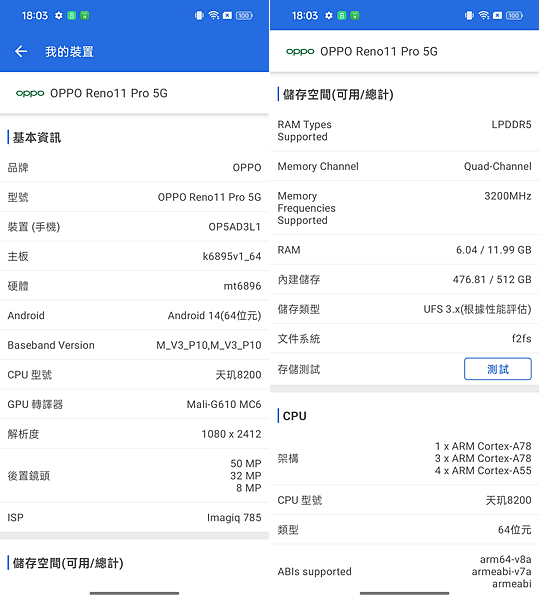The image size is (539, 600).
Task: Tap the settings gear in the left status bar
Action: pyautogui.click(x=59, y=16)
